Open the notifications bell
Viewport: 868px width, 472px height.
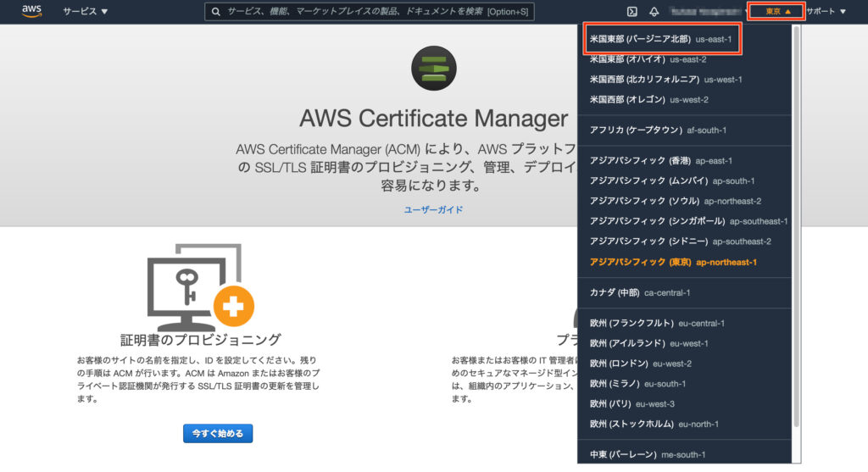point(654,12)
